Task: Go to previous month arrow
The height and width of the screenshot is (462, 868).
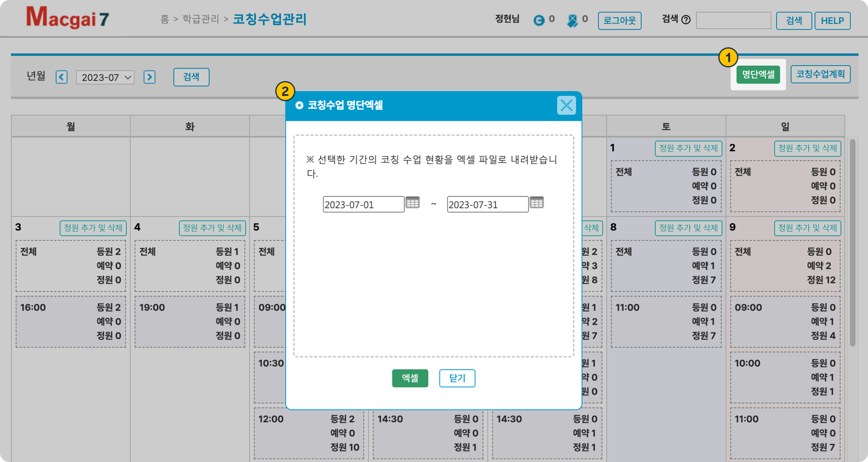Action: tap(61, 77)
